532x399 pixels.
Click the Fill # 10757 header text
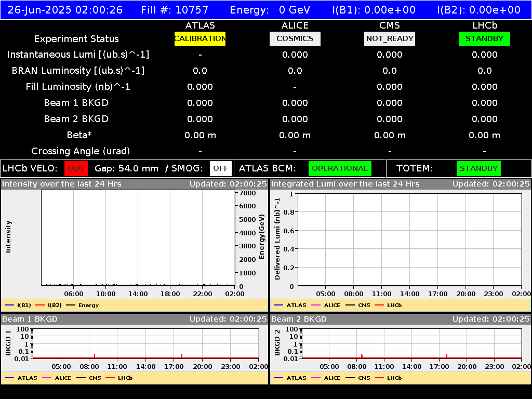[x=175, y=10]
